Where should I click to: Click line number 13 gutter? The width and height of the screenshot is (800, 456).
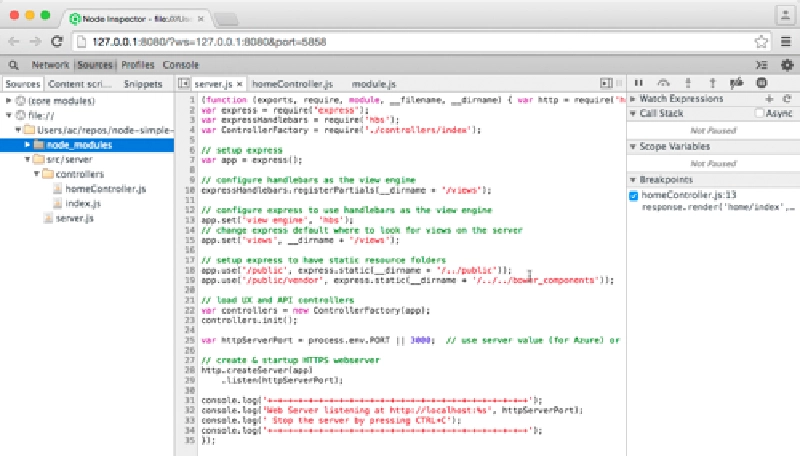(190, 220)
